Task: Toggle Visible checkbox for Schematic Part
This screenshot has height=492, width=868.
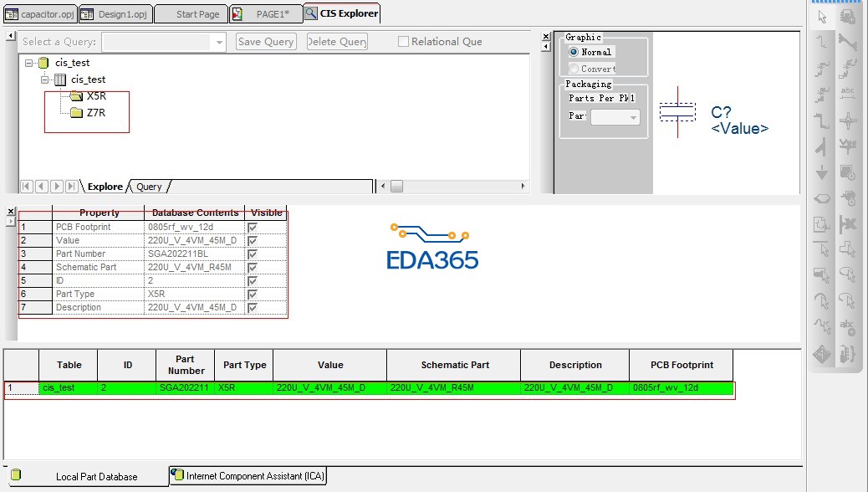Action: [x=253, y=267]
